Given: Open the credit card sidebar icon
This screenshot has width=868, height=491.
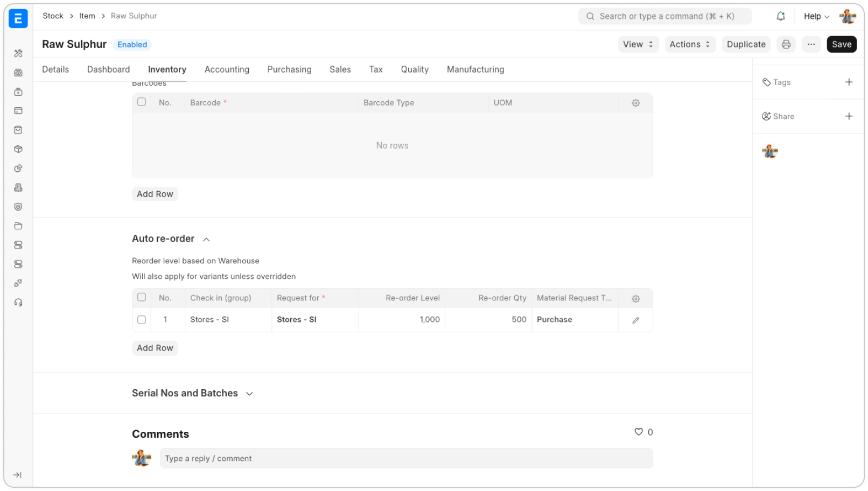Looking at the screenshot, I should click(x=18, y=111).
